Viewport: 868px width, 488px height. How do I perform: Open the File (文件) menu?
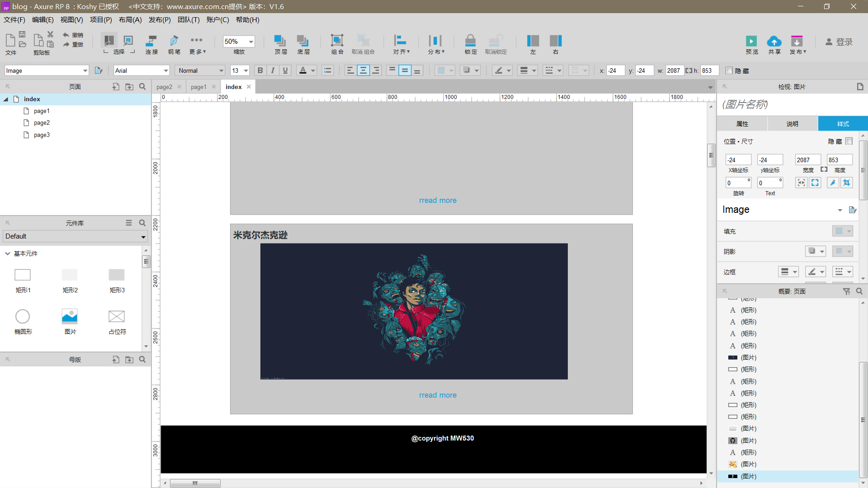click(14, 20)
